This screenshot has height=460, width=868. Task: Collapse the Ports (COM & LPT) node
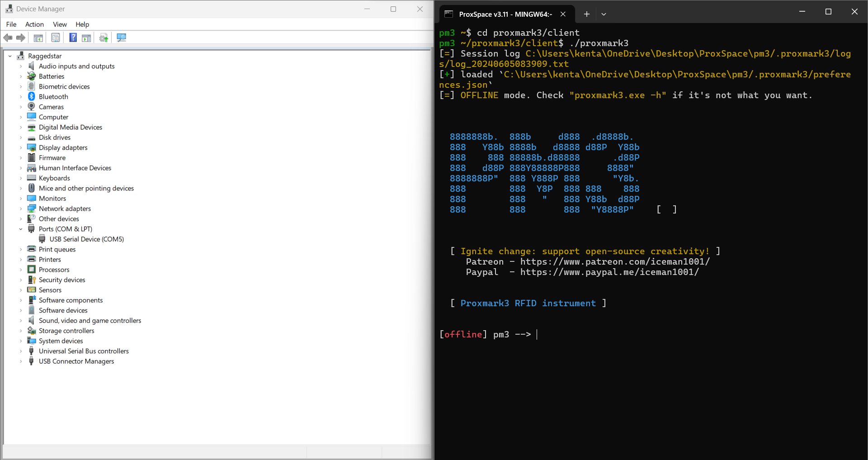click(21, 229)
